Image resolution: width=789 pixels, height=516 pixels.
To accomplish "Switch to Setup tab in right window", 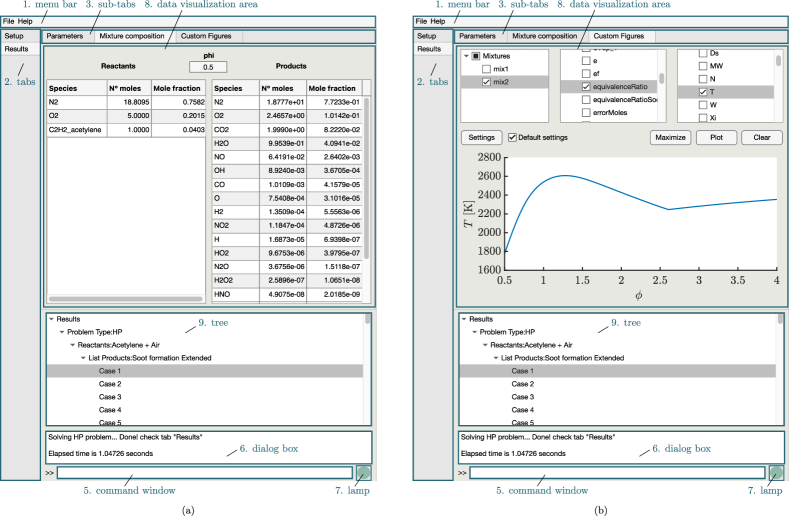I will (x=428, y=36).
